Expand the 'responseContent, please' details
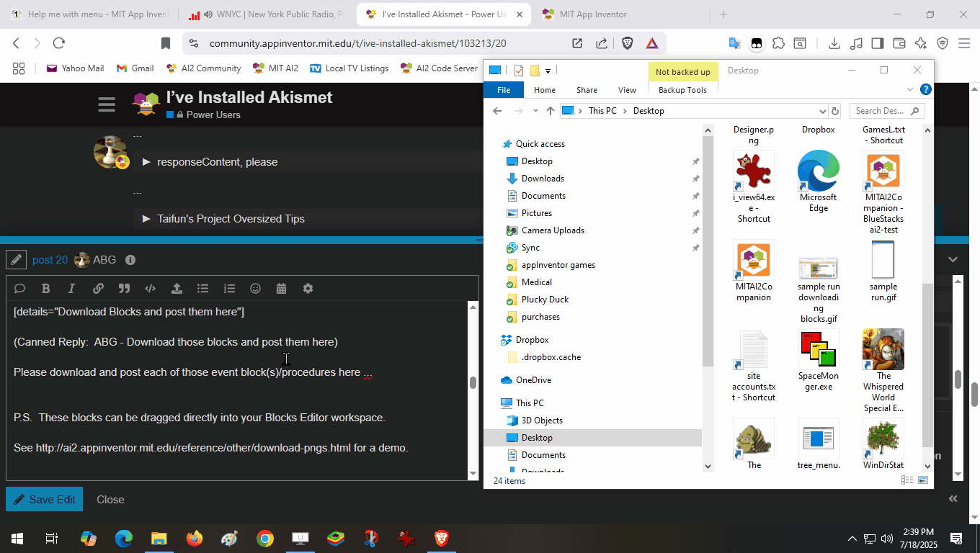This screenshot has width=980, height=553. [146, 162]
